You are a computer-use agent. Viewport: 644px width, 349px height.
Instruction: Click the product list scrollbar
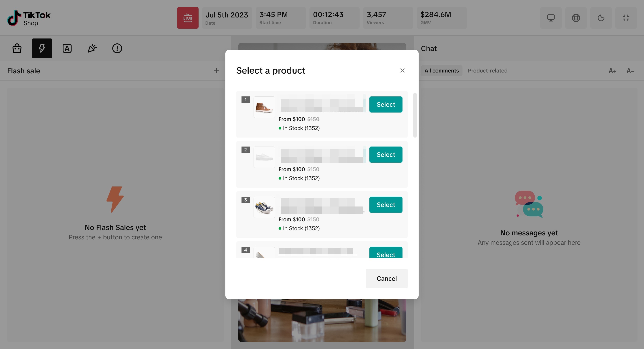coord(415,115)
